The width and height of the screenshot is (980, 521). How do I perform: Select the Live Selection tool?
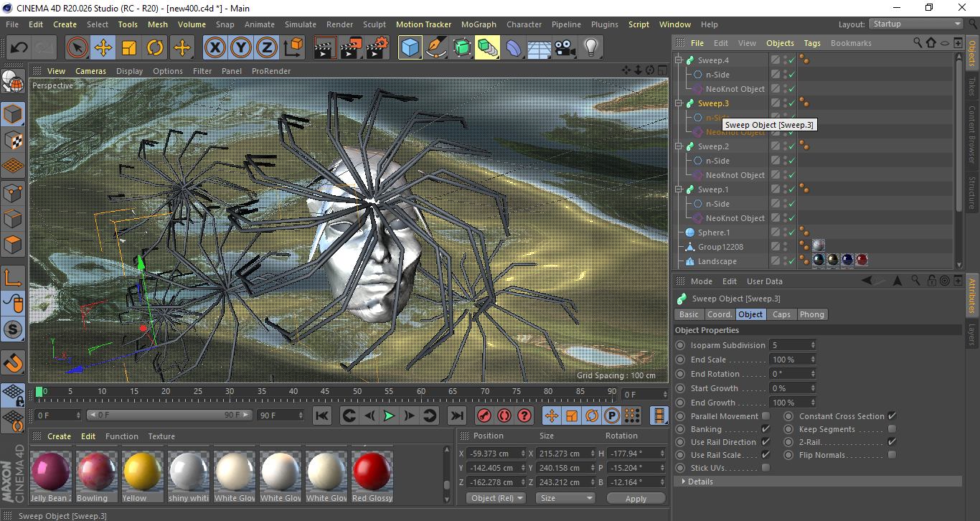click(77, 48)
